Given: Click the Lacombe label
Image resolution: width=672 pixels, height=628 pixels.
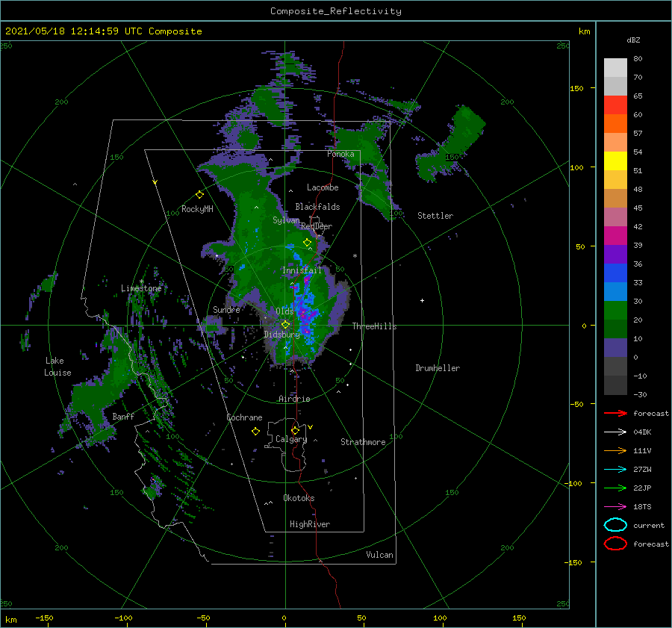Looking at the screenshot, I should click(323, 187).
